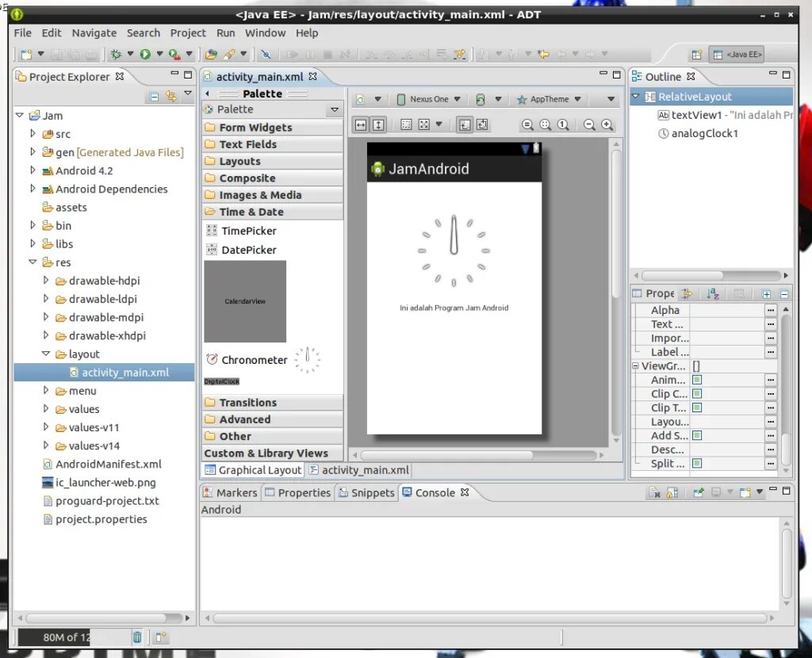Click the canvas horizontal scrollbar
Viewport: 812px width, 658px height.
pyautogui.click(x=447, y=455)
